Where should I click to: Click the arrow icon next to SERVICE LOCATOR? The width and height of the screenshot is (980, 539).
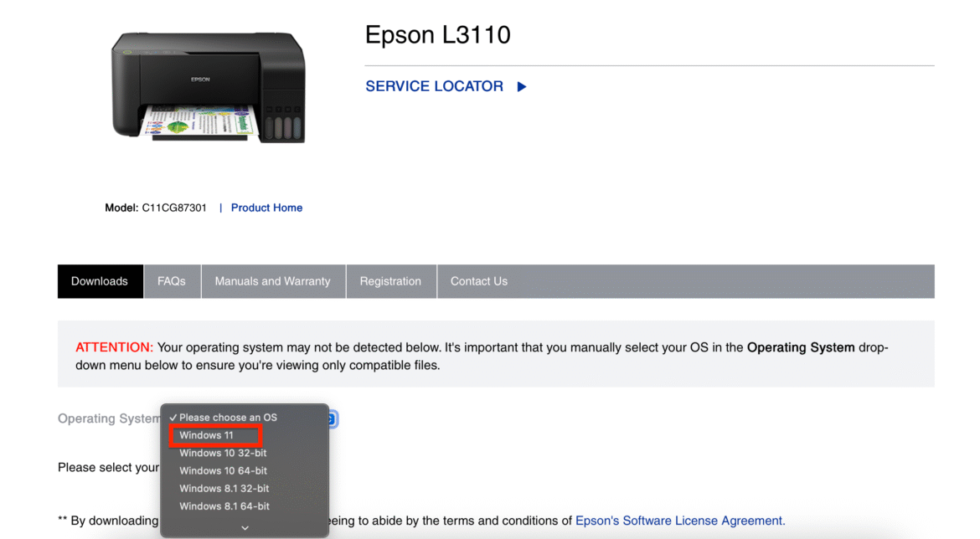[521, 86]
